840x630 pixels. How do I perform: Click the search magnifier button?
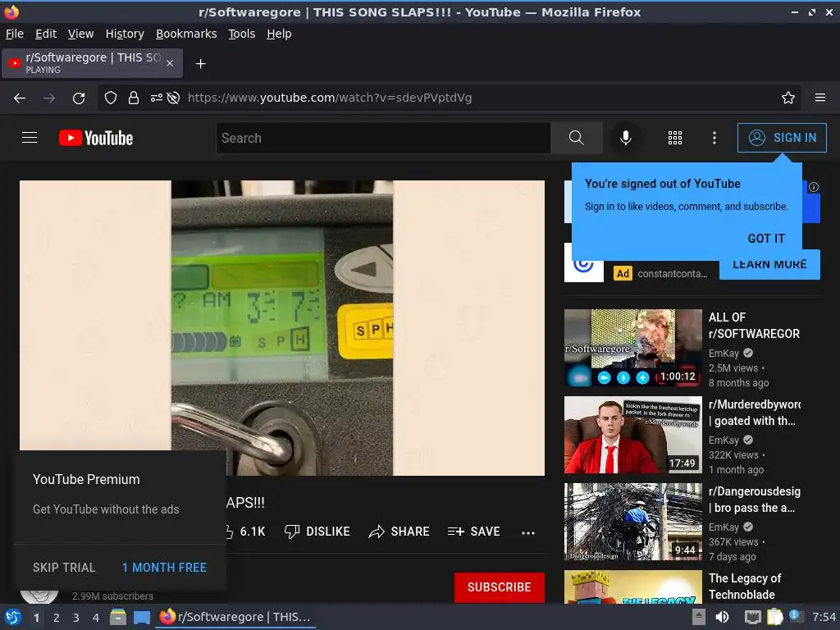[577, 138]
